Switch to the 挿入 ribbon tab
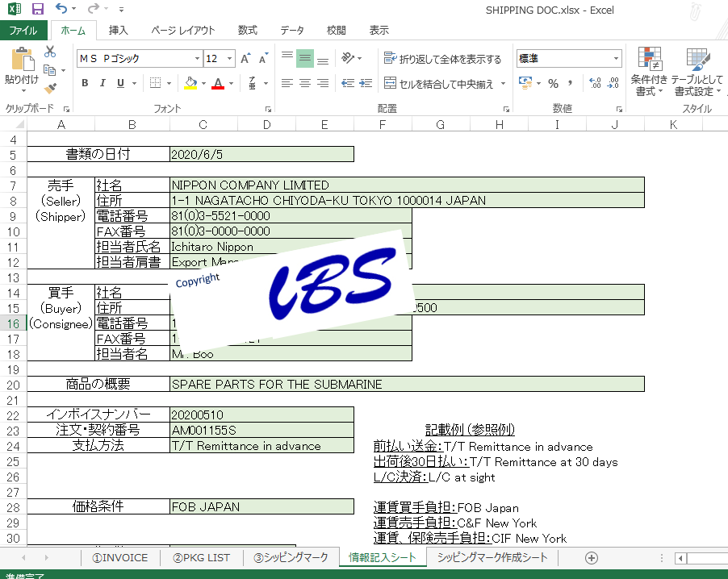The image size is (728, 579). [119, 30]
